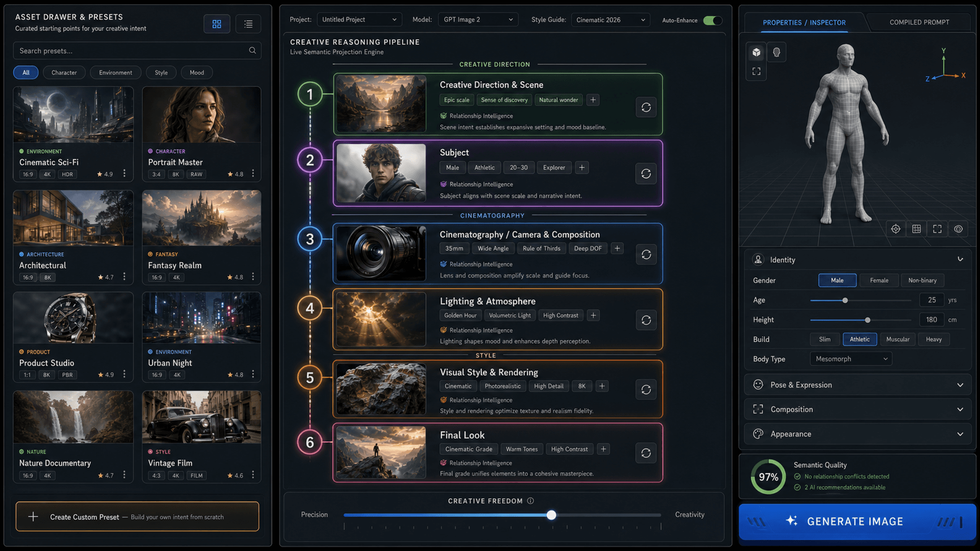Select Male gender option
The height and width of the screenshot is (551, 980).
click(837, 280)
